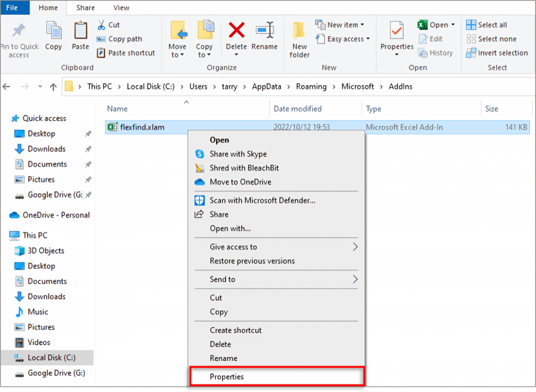Sort by the Type column header
Screen dimensions: 536x392
coord(373,109)
